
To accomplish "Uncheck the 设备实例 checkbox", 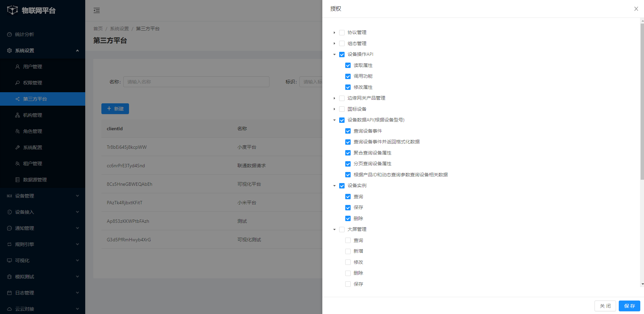I will point(342,186).
